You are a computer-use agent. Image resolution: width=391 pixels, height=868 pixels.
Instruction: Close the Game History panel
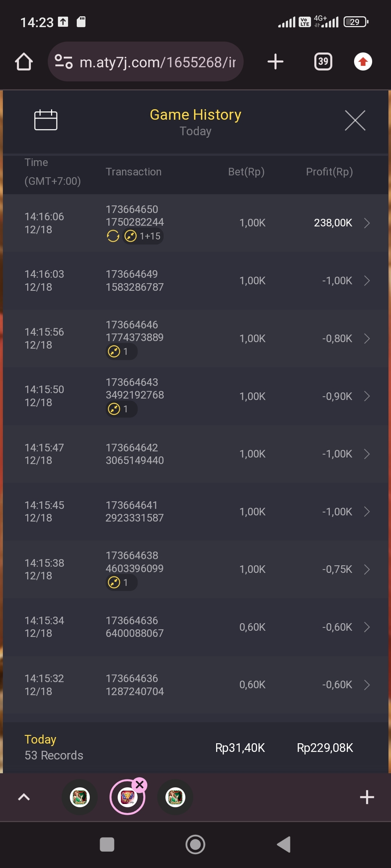[x=355, y=120]
